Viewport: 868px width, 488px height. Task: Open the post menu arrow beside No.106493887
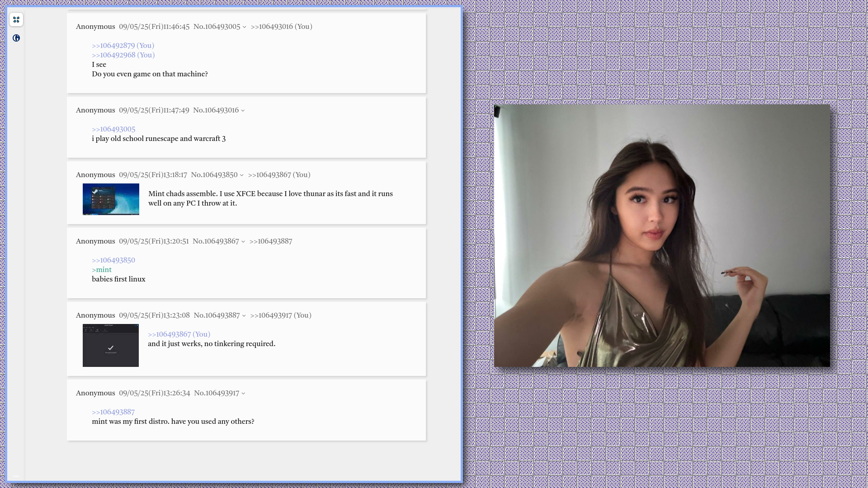tap(244, 316)
